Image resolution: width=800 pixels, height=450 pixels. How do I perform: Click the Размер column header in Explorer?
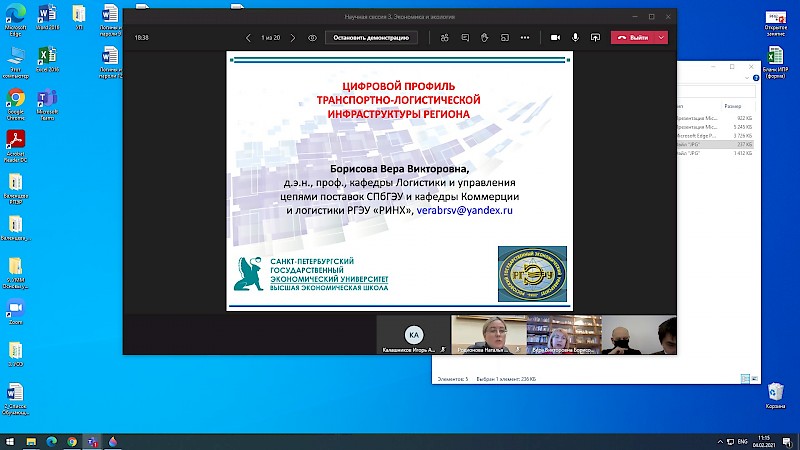[x=733, y=105]
